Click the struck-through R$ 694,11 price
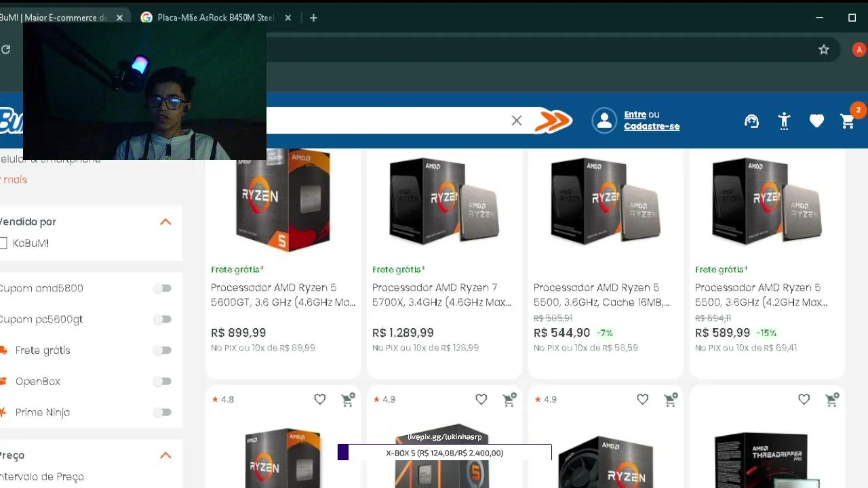The image size is (868, 488). click(x=713, y=319)
